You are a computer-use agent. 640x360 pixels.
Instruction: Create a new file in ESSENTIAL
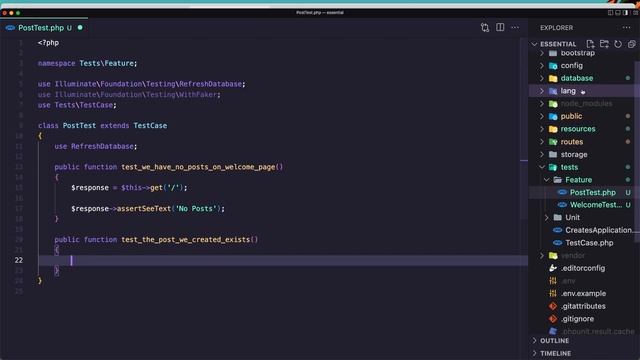pos(590,44)
